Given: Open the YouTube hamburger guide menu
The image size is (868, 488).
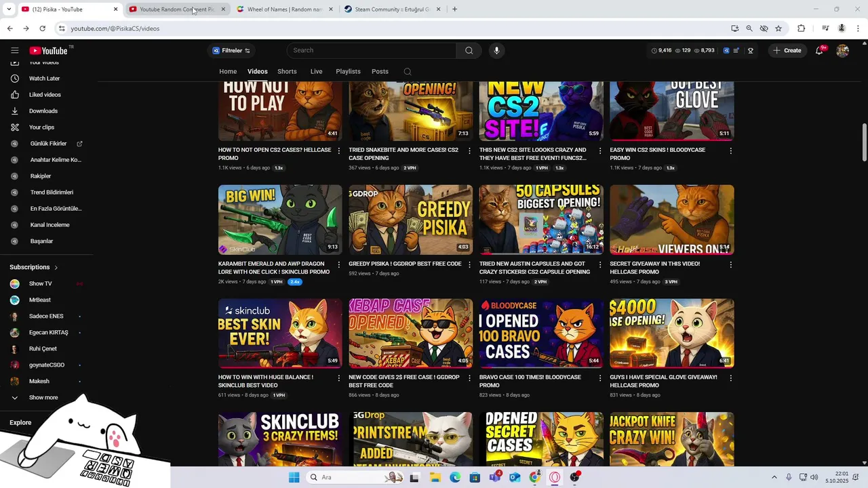Looking at the screenshot, I should pyautogui.click(x=14, y=50).
